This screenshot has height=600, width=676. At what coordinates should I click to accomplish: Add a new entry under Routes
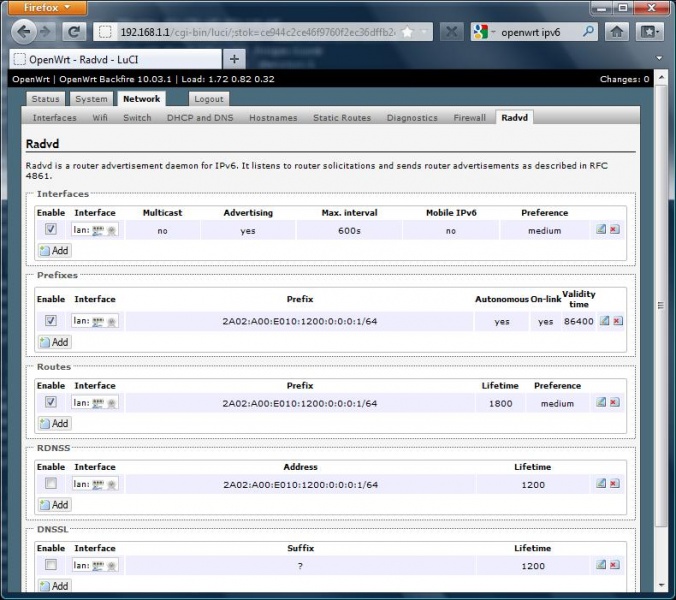tap(54, 423)
